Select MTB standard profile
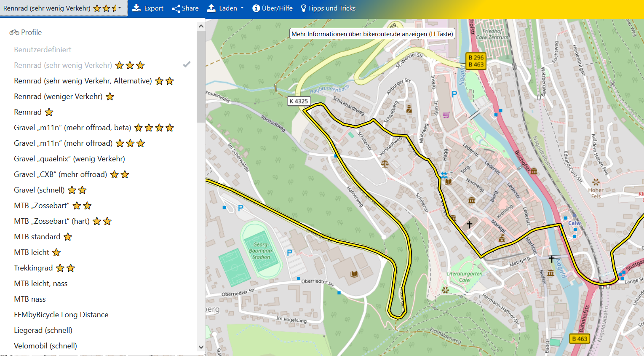This screenshot has height=356, width=644. (x=43, y=237)
